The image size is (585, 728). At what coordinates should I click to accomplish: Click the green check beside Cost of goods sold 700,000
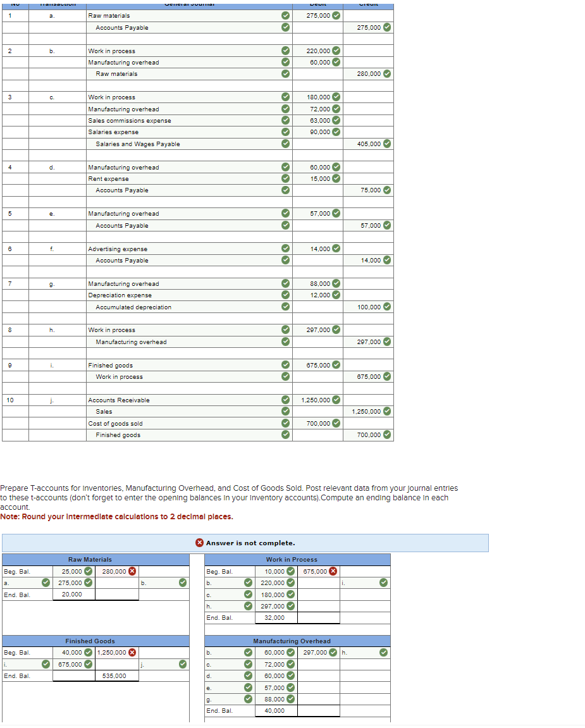click(x=335, y=423)
